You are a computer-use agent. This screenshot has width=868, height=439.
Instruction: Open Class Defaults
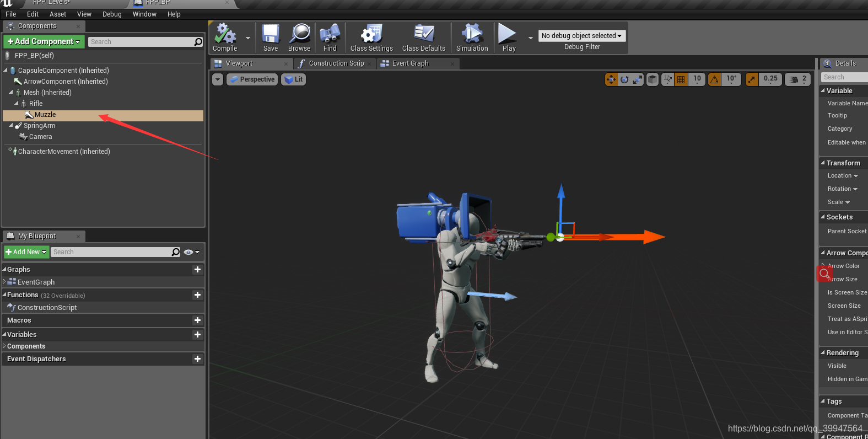[x=424, y=38]
